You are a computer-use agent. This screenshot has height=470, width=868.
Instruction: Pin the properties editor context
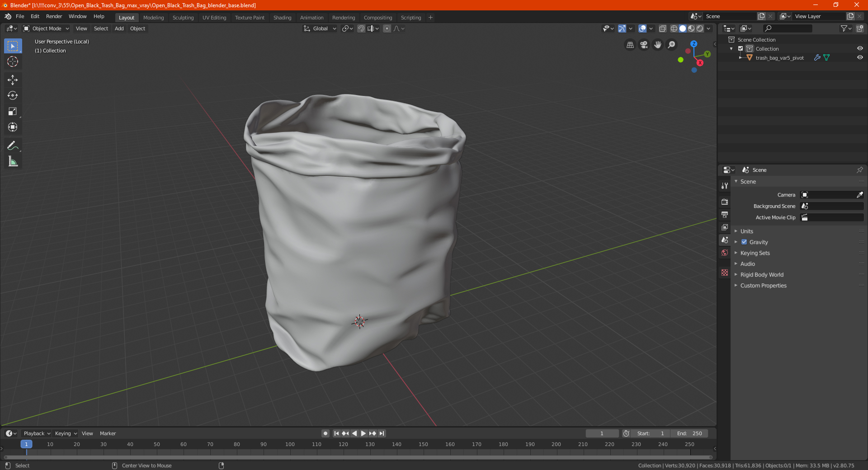pyautogui.click(x=859, y=170)
